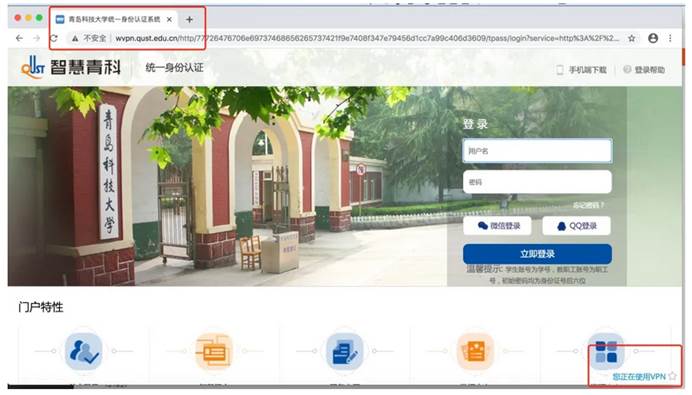Open a new tab with plus button
Screen dimensions: 692x395
click(189, 19)
